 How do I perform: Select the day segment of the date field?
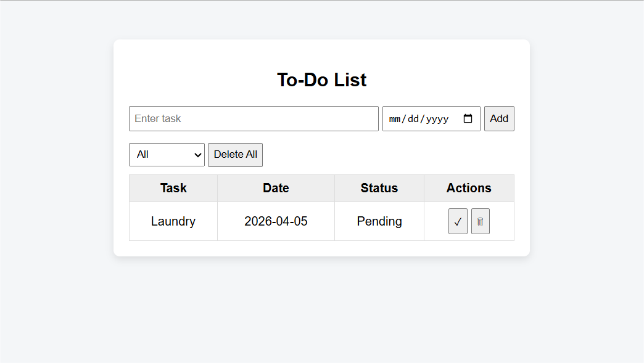pos(413,119)
